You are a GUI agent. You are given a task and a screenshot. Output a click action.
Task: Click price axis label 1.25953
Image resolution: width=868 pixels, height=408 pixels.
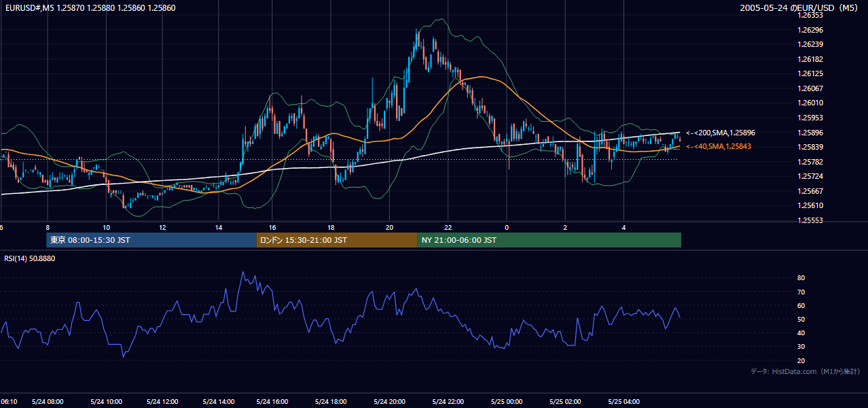tap(810, 118)
